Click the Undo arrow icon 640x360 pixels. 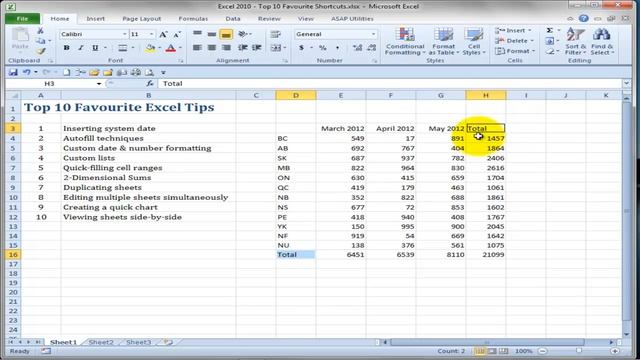click(x=27, y=72)
